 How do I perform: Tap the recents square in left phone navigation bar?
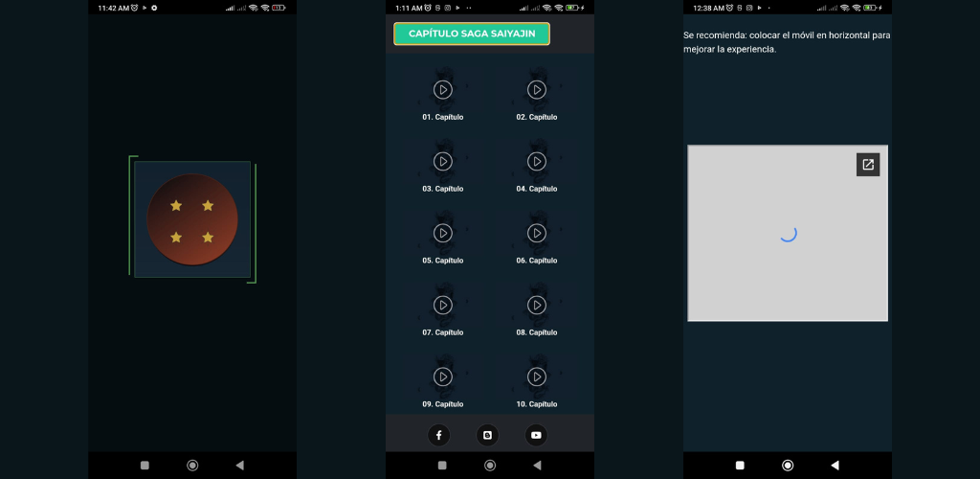[x=145, y=466]
